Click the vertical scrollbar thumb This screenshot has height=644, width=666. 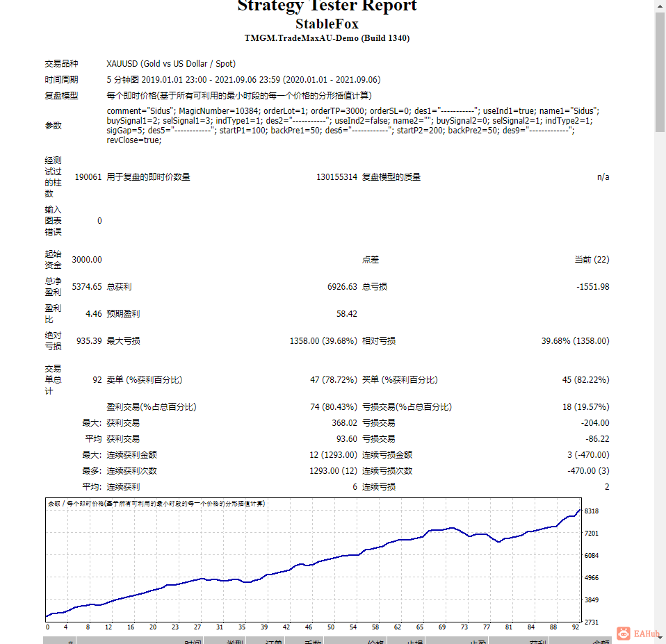[x=660, y=72]
